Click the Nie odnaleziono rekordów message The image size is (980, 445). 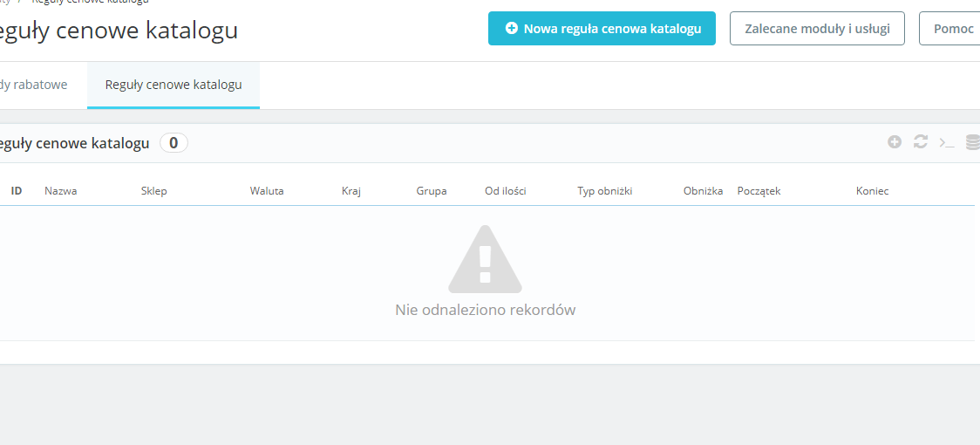pos(485,310)
